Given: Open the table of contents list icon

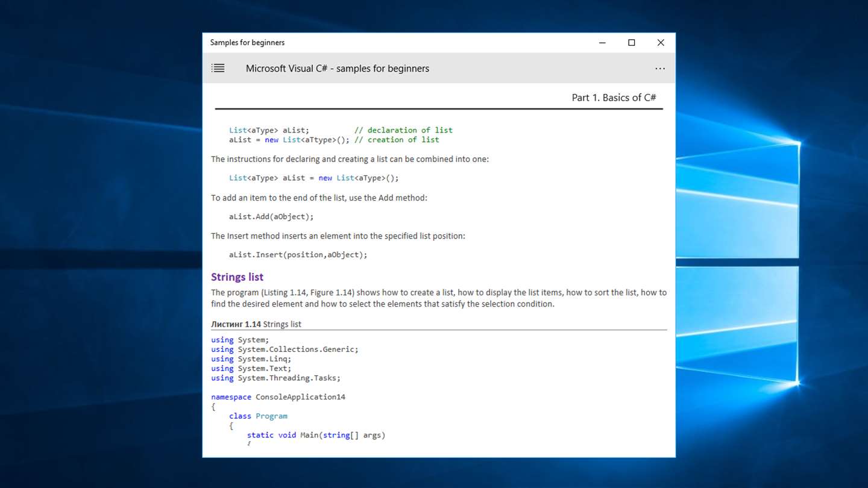Looking at the screenshot, I should point(218,69).
